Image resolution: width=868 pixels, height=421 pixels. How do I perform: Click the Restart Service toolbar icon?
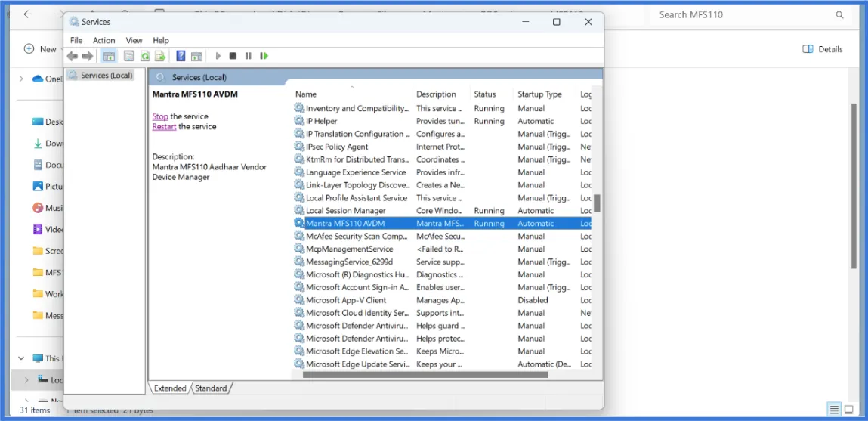pyautogui.click(x=264, y=56)
